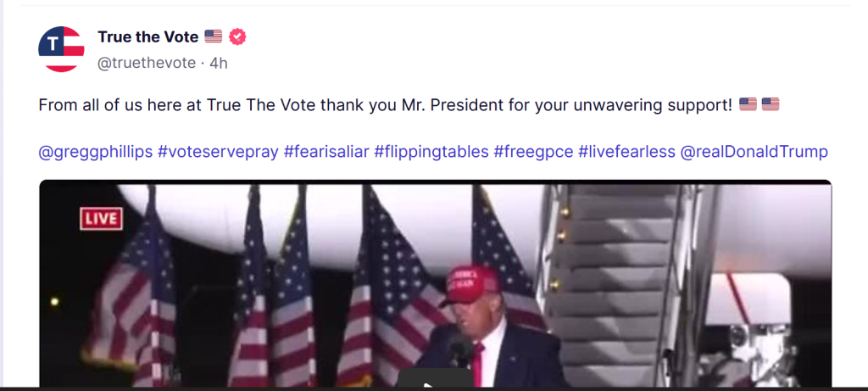Open the @greggphillips mention

click(95, 152)
